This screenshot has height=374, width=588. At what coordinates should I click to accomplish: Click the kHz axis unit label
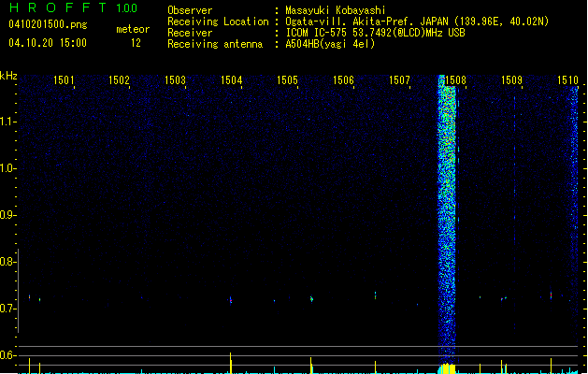[x=8, y=76]
